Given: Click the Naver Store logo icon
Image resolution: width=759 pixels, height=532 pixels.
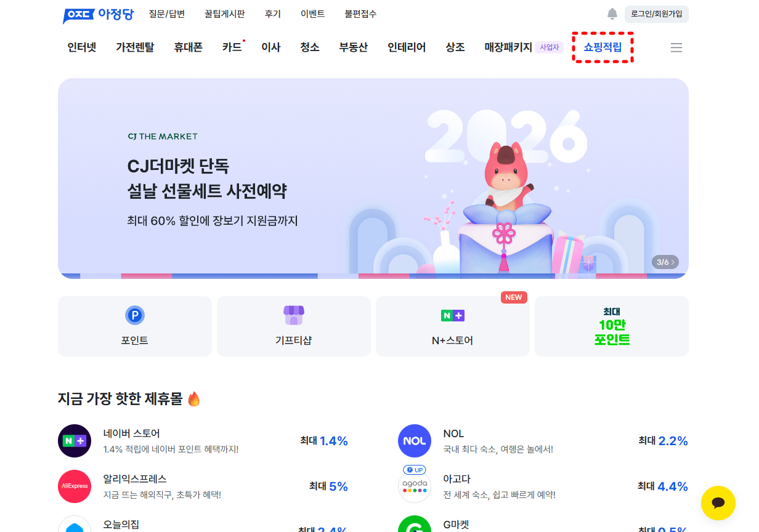Looking at the screenshot, I should pyautogui.click(x=75, y=441).
